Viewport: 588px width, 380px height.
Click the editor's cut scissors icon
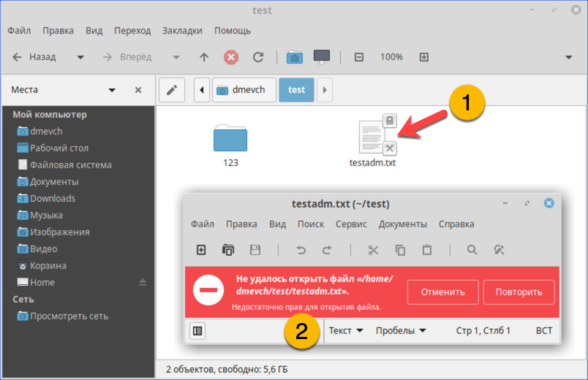(x=373, y=250)
